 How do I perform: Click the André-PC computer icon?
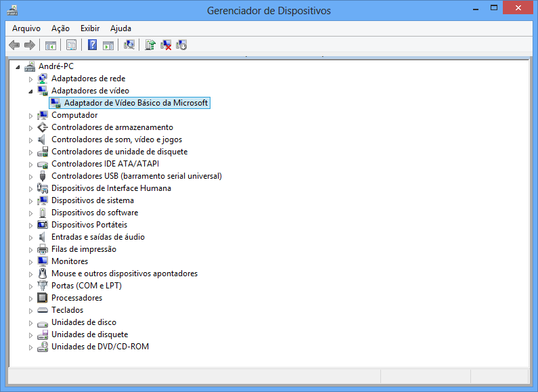[x=30, y=66]
